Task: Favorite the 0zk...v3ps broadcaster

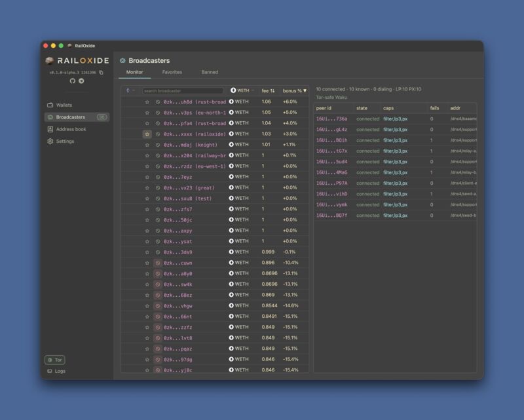Action: (147, 112)
